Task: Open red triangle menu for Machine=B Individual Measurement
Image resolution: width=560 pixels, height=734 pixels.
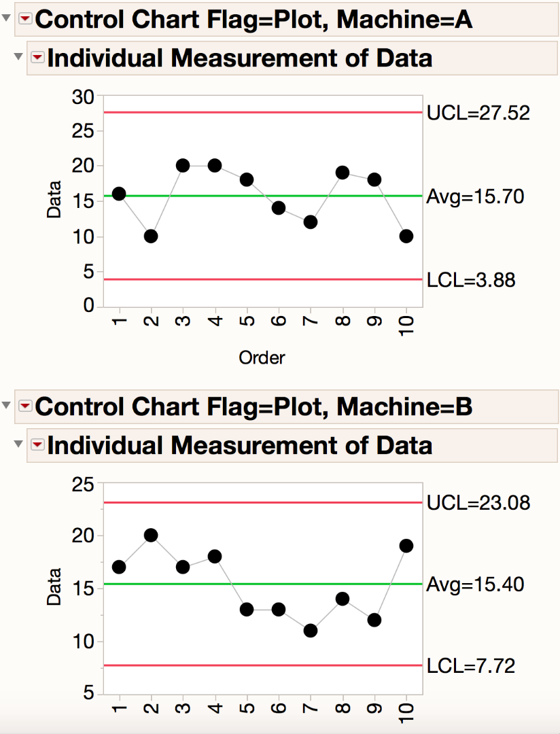Action: pyautogui.click(x=37, y=445)
